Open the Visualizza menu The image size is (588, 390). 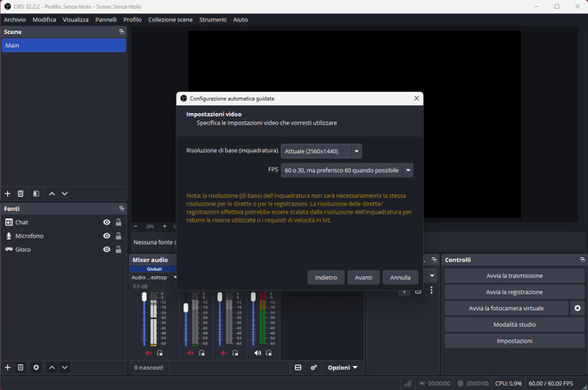pos(76,20)
